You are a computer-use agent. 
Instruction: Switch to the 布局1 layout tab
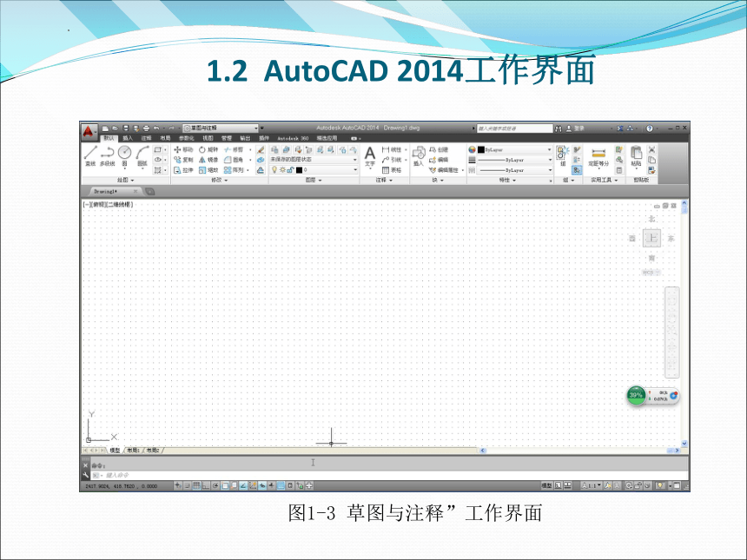pos(133,450)
